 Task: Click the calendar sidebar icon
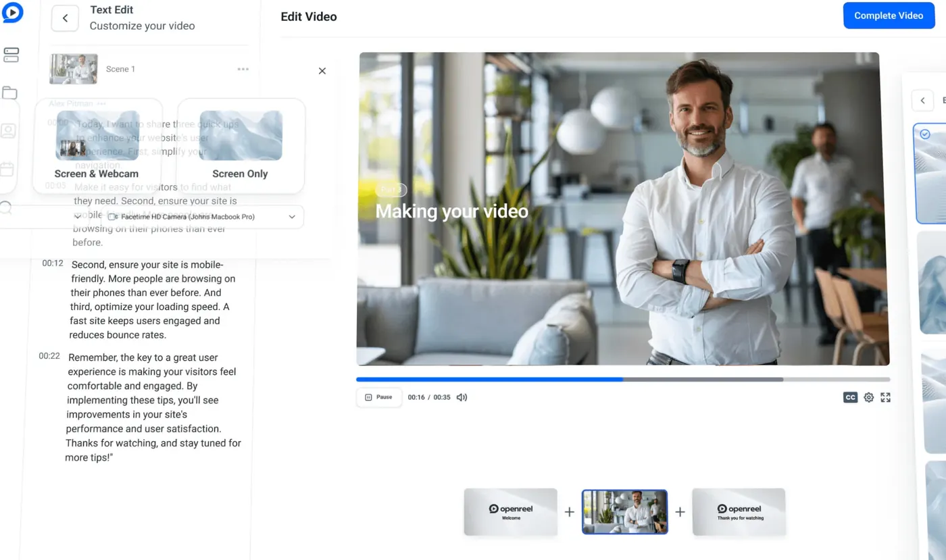[7, 169]
